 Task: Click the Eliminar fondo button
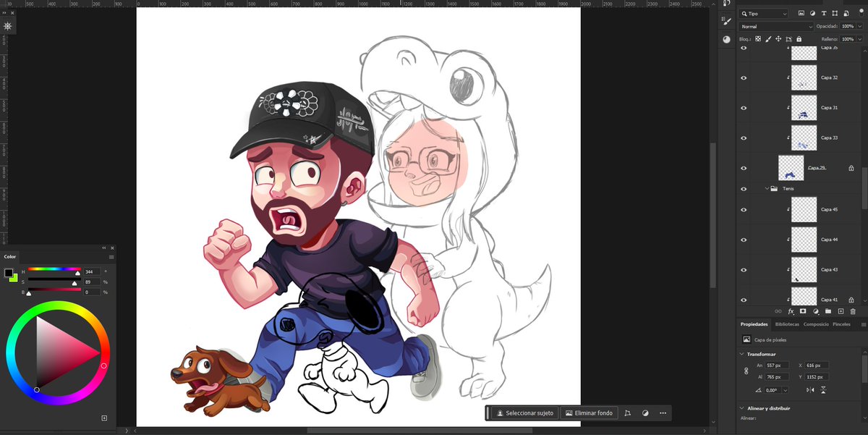click(589, 413)
